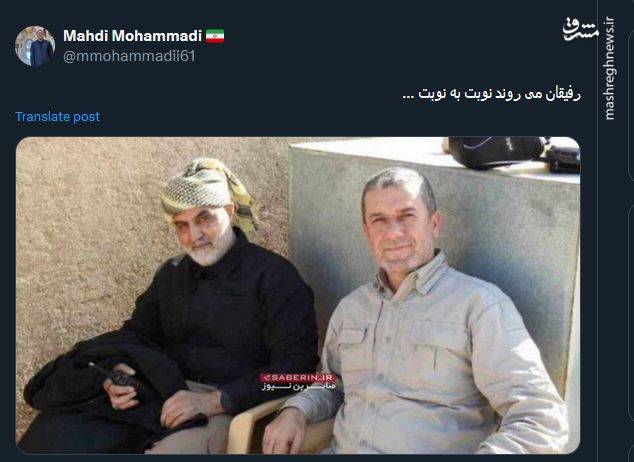Click the vertical mashreghnews.ir watermark text
The width and height of the screenshot is (634, 462).
point(610,69)
